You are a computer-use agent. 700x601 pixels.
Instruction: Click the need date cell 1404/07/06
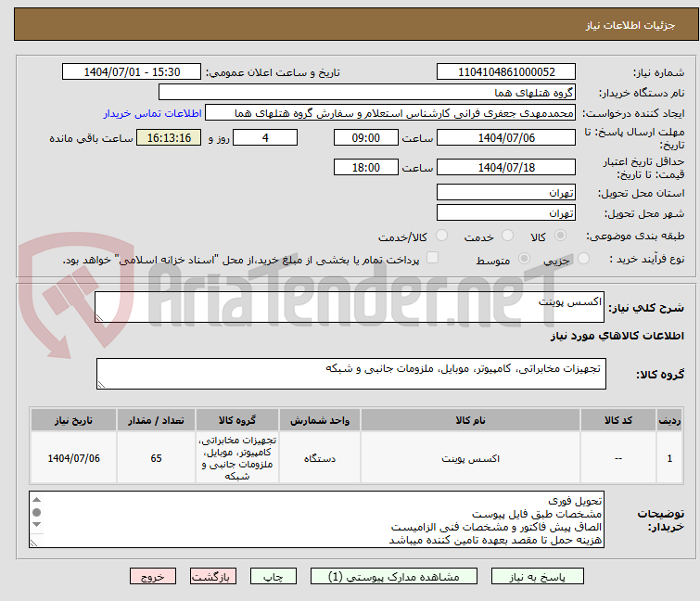tap(73, 458)
